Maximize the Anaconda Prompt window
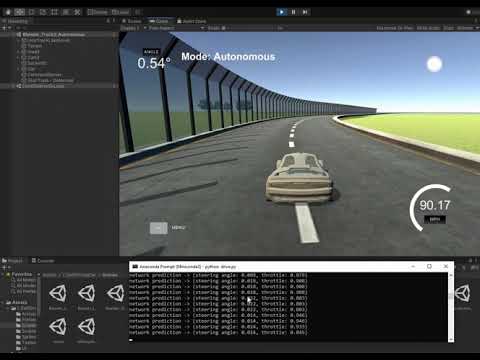 coord(429,266)
